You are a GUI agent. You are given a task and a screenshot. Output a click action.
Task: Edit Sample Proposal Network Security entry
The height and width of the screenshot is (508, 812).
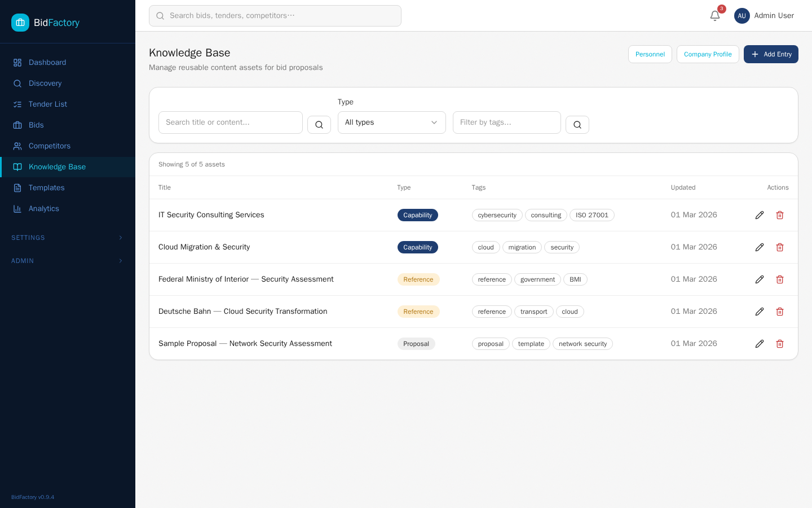pos(760,344)
